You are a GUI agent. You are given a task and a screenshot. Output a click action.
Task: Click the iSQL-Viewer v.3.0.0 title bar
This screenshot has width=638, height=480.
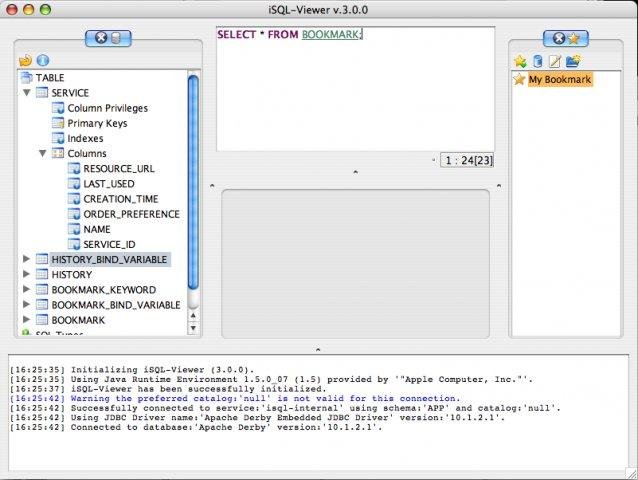pyautogui.click(x=318, y=9)
